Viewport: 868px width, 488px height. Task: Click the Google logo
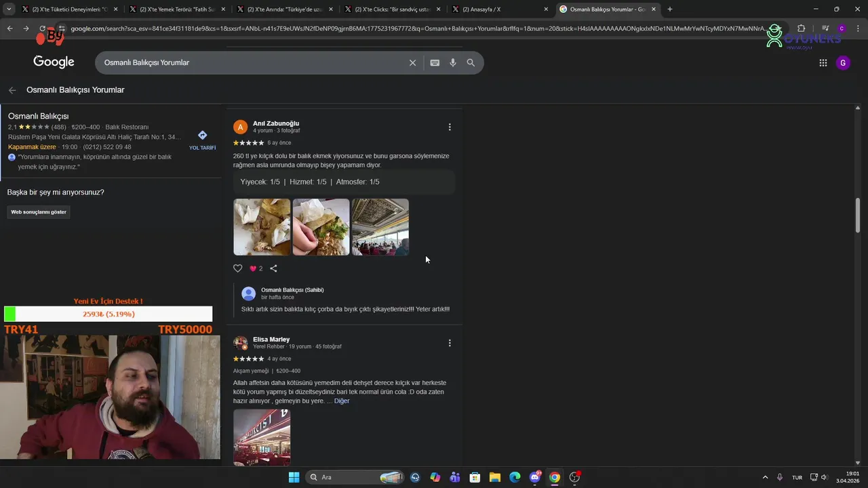pos(54,62)
